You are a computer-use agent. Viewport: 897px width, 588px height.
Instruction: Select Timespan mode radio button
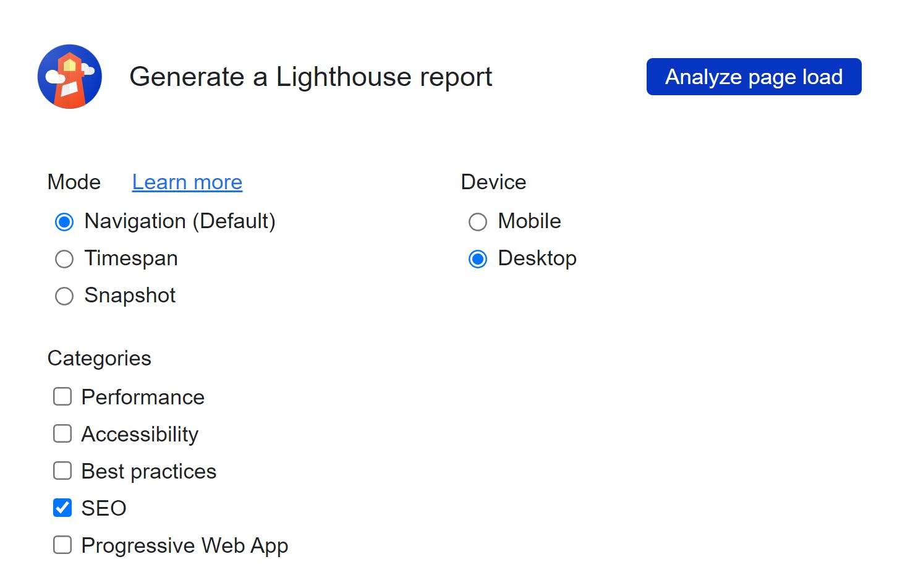point(64,258)
